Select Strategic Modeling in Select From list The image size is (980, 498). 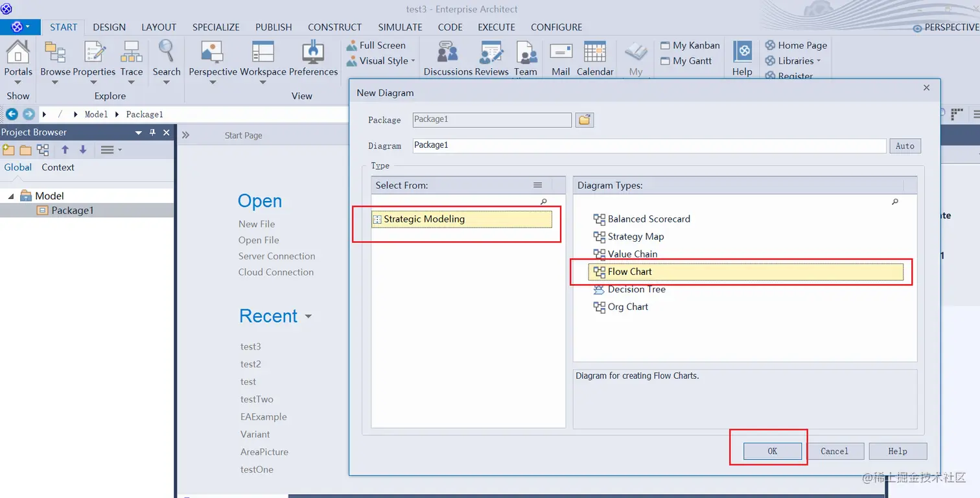461,219
